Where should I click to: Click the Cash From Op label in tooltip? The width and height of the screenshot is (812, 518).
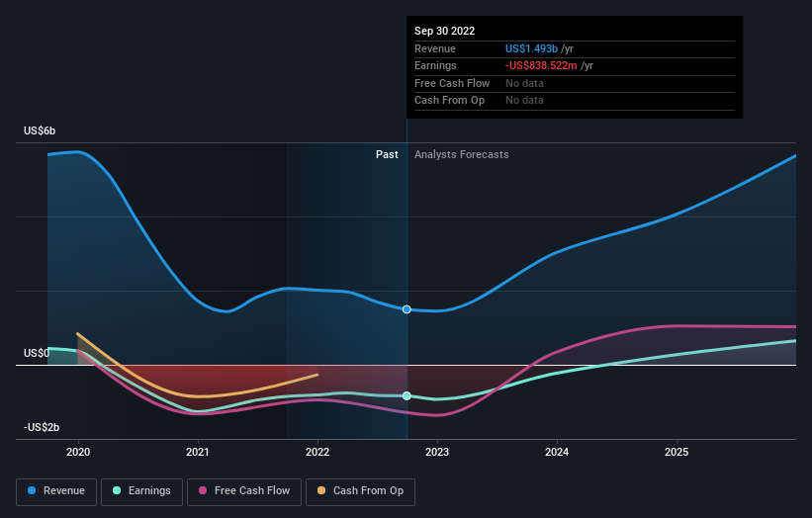point(449,101)
